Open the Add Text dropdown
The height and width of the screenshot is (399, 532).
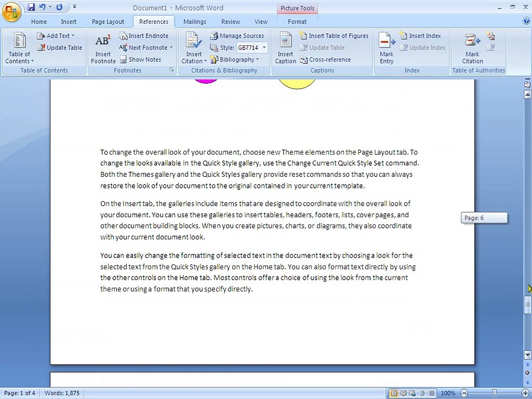point(55,35)
